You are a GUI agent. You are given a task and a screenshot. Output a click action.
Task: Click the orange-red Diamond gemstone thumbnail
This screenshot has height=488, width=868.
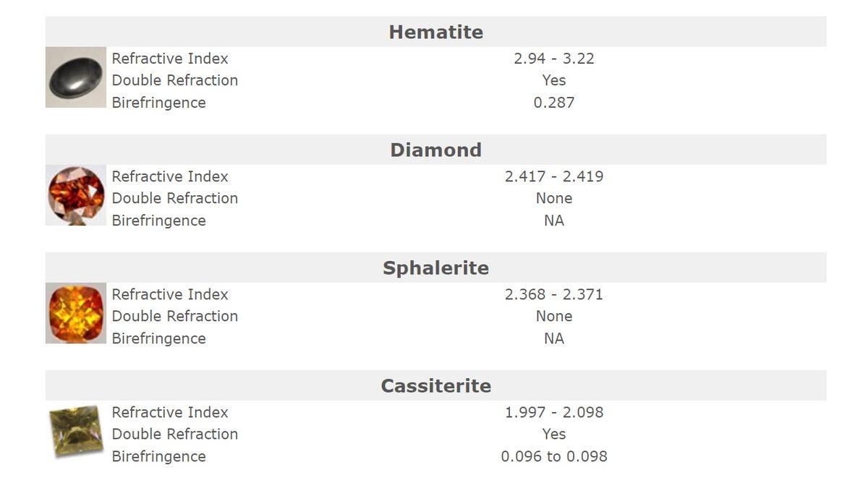(76, 195)
